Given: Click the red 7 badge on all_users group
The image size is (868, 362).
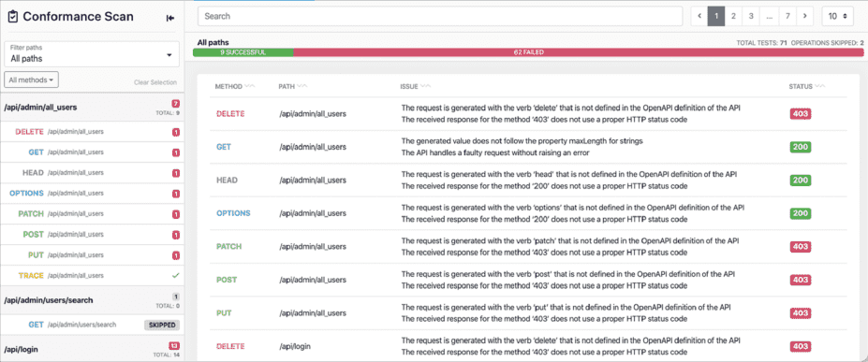Looking at the screenshot, I should point(176,103).
